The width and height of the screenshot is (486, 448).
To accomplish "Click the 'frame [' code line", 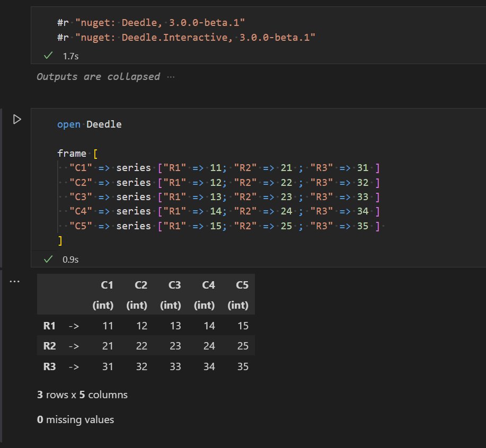I will [x=77, y=154].
